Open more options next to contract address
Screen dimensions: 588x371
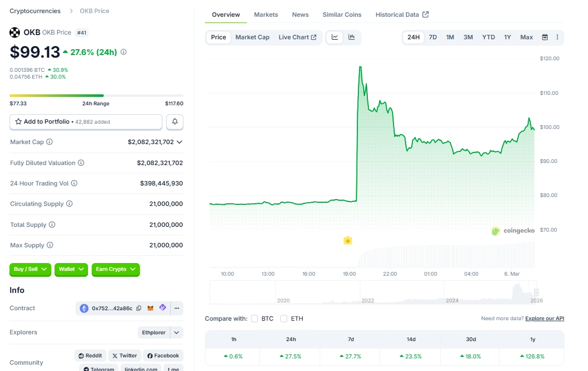click(x=177, y=308)
